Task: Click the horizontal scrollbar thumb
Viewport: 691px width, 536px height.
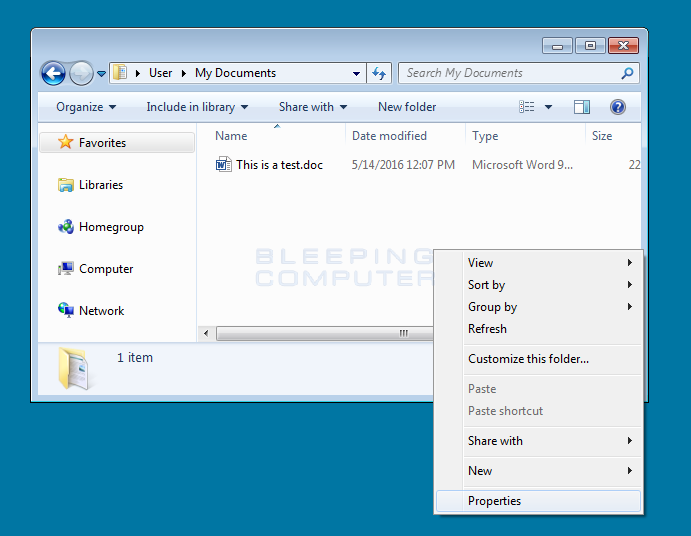Action: coord(325,333)
